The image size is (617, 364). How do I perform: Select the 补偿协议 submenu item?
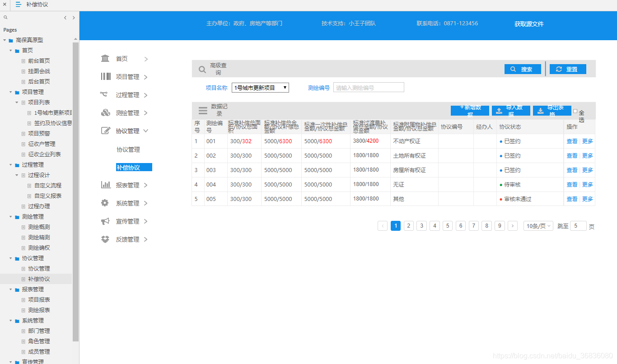tap(134, 168)
